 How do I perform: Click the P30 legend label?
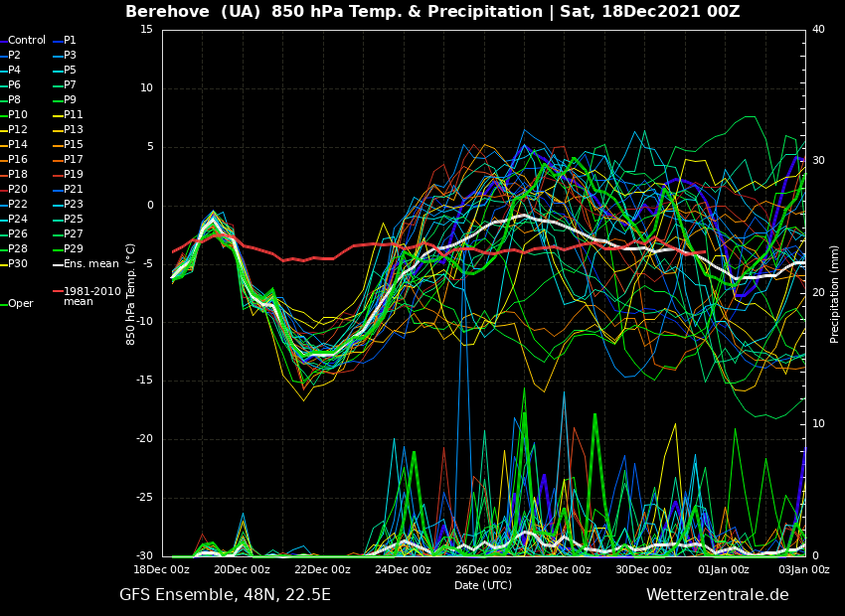[x=18, y=264]
